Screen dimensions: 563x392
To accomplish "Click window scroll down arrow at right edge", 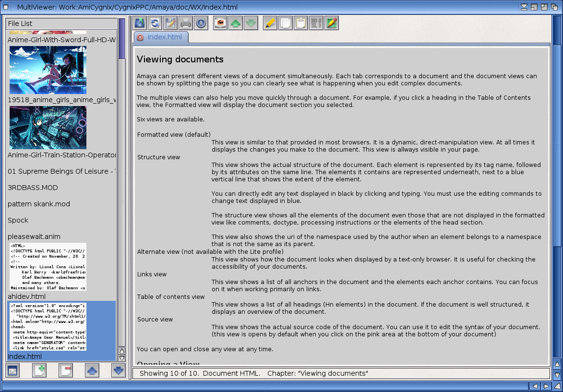I will [x=557, y=374].
